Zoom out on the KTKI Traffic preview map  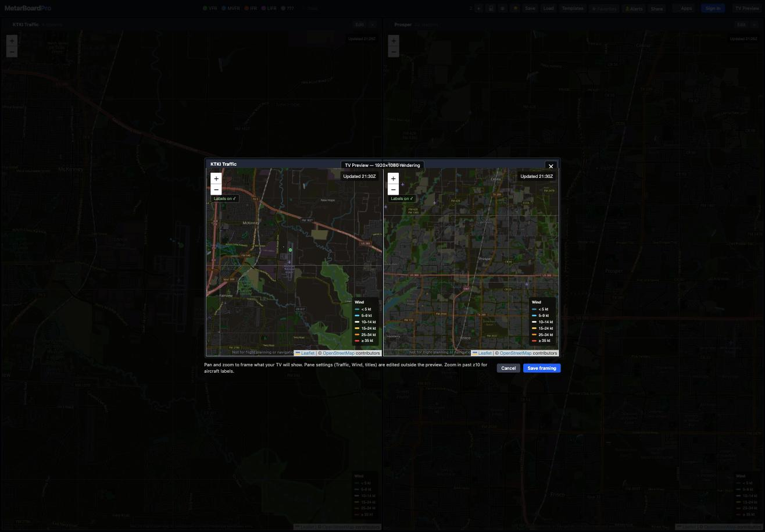pos(216,190)
